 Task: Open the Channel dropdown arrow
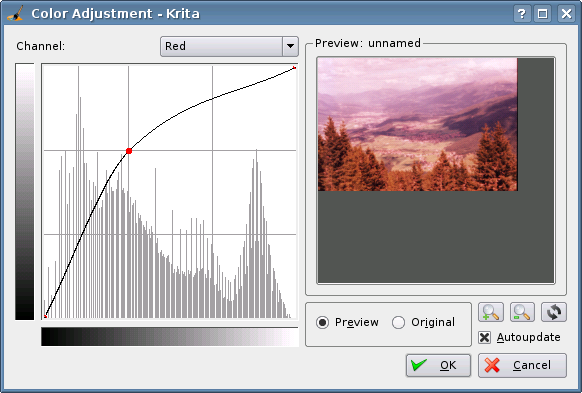point(290,46)
